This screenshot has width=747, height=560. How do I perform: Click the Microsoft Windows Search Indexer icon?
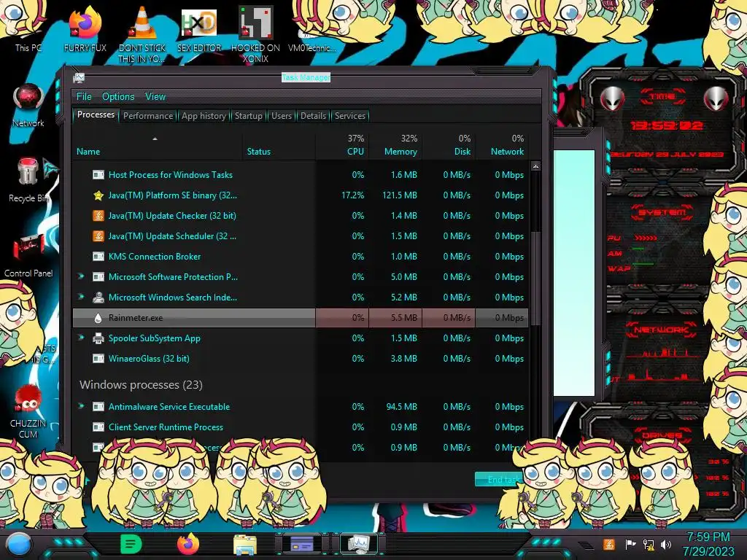tap(98, 297)
